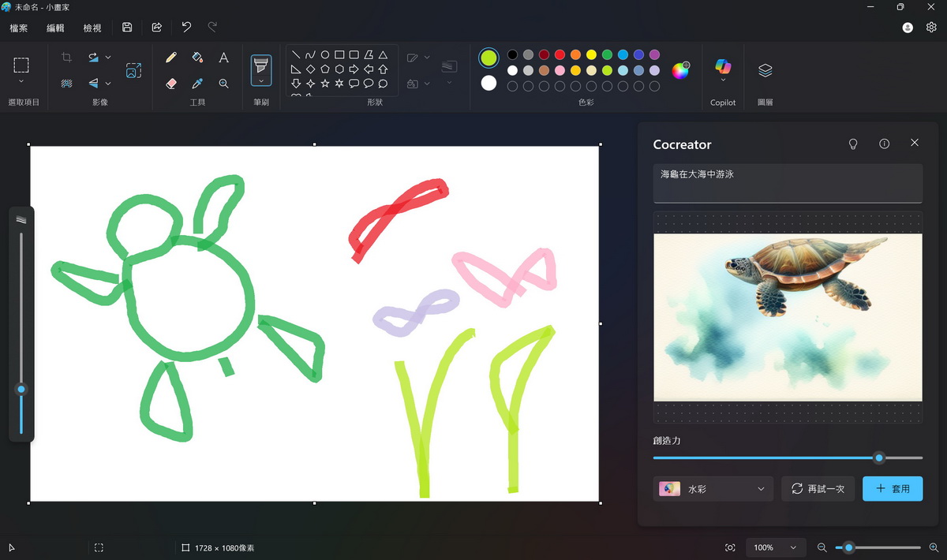Open the 100% zoom level dropdown

tap(774, 547)
